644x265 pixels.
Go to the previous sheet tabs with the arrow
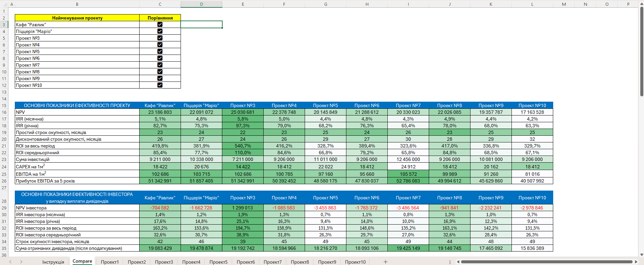[x=10, y=262]
